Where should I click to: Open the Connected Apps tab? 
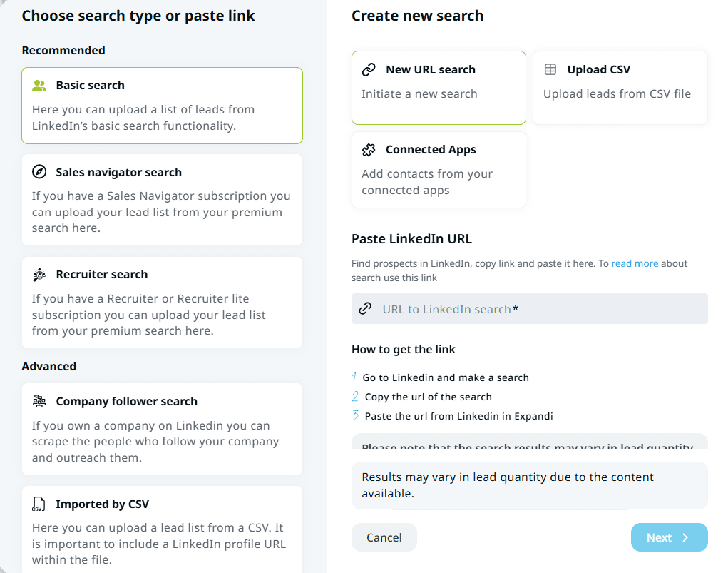click(x=439, y=169)
